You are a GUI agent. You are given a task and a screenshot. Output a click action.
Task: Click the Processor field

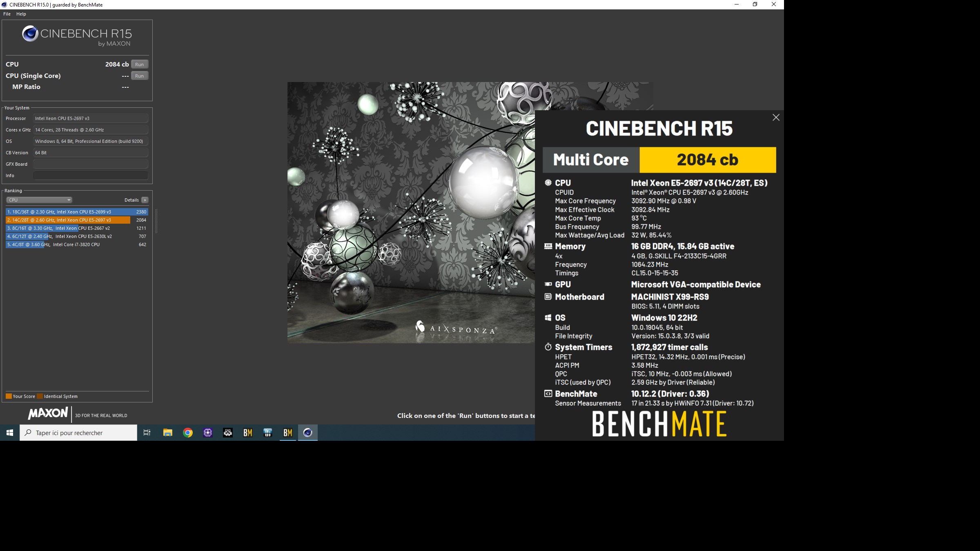[x=91, y=118]
